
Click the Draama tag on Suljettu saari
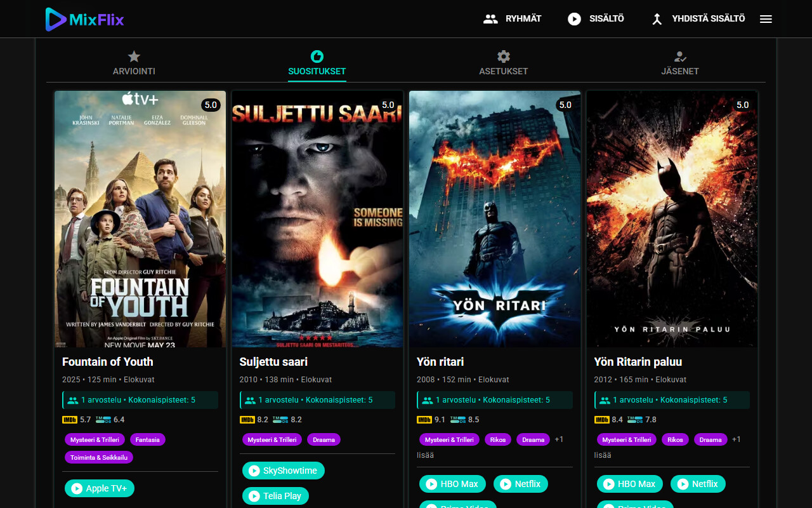(324, 439)
